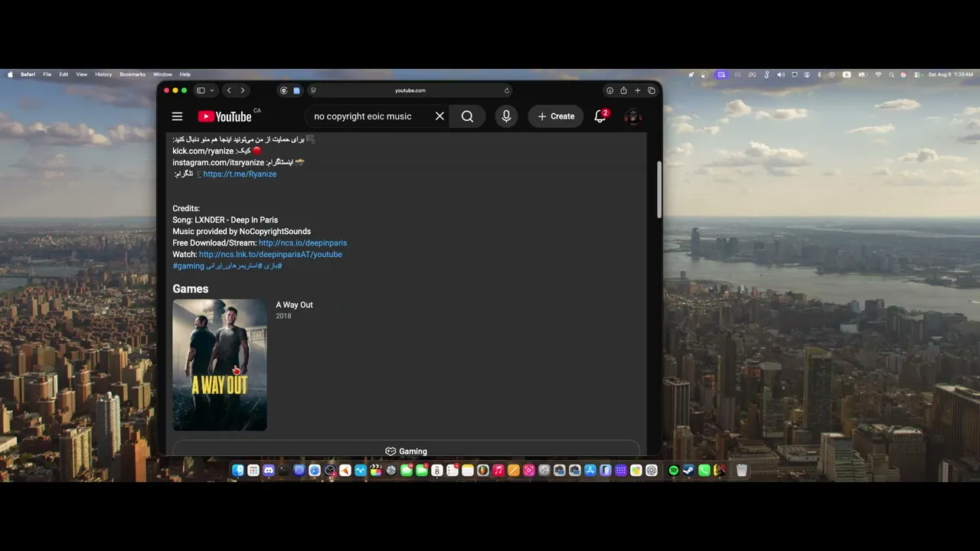Image resolution: width=980 pixels, height=551 pixels.
Task: Open the ncs.io/deepinparis link
Action: (302, 243)
